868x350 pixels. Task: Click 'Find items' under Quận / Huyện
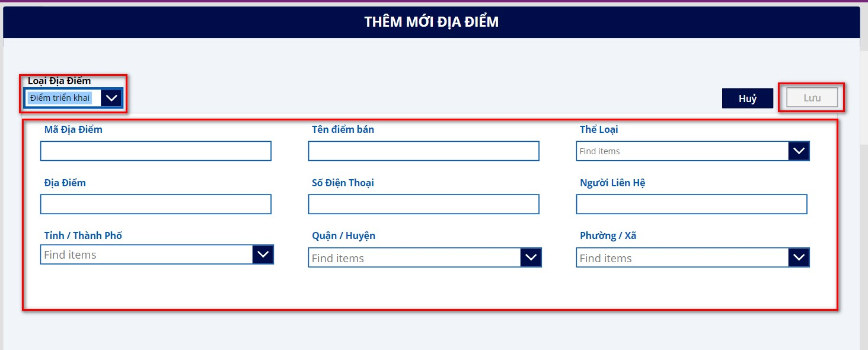(x=414, y=258)
